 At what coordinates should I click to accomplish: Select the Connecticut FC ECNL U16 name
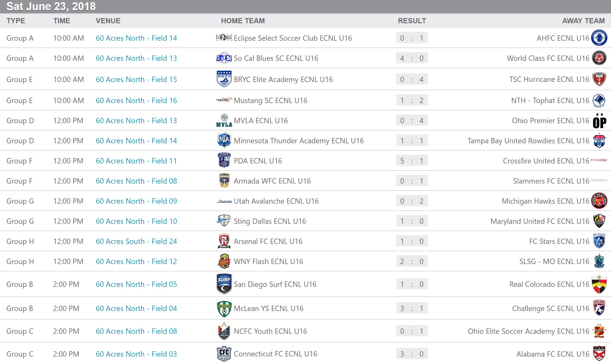276,354
